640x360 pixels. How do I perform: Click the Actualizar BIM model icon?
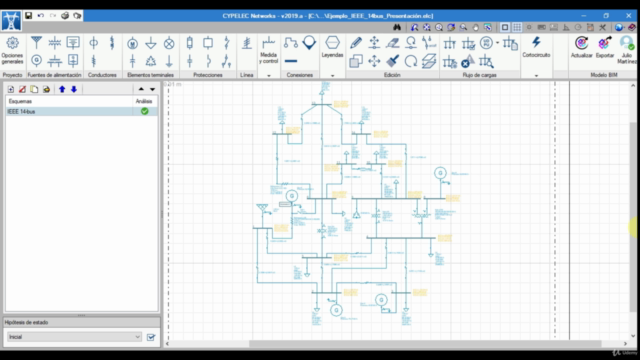[x=581, y=43]
